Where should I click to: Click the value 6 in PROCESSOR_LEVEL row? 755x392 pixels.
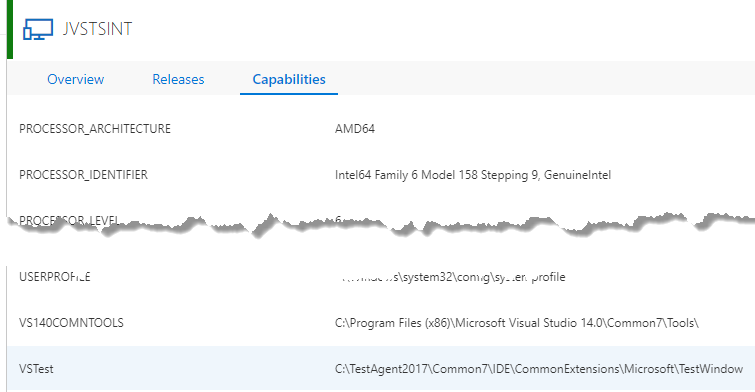[x=338, y=220]
